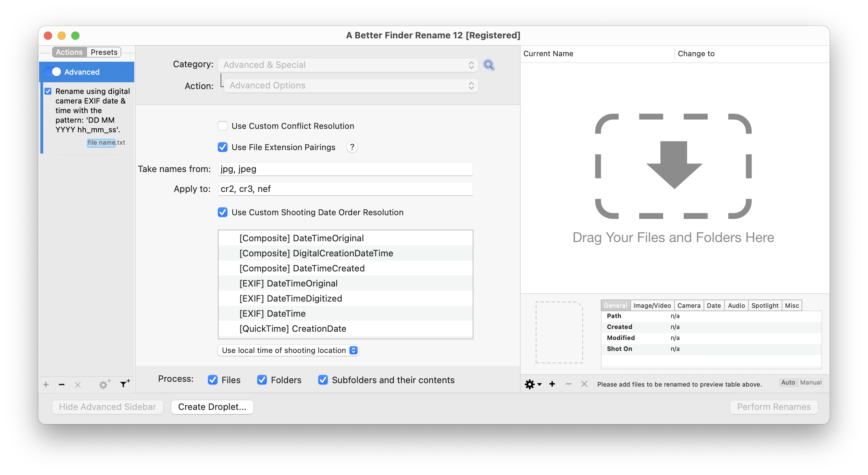
Task: Click the X clear icon in actions sidebar
Action: [x=78, y=385]
